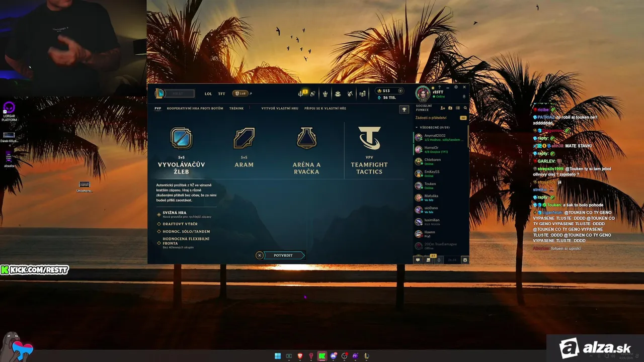Click the League of Legends logo
The width and height of the screenshot is (644, 362).
pyautogui.click(x=159, y=94)
